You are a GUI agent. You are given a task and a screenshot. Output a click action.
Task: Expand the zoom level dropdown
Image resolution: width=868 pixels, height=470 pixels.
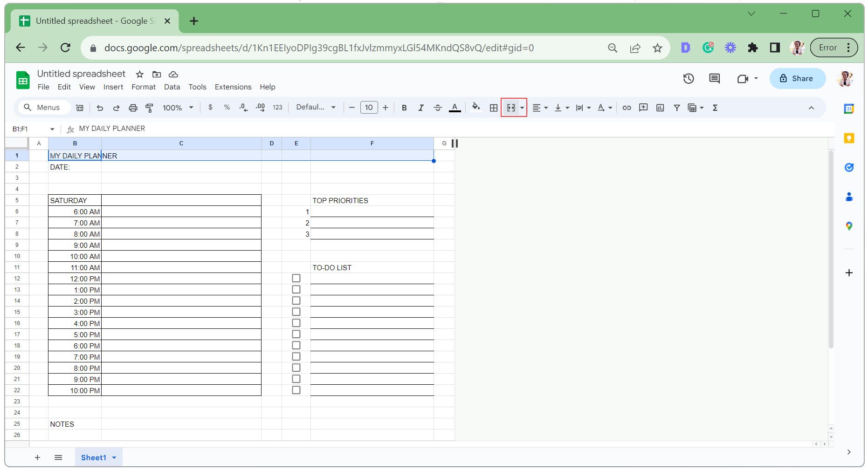coord(177,108)
